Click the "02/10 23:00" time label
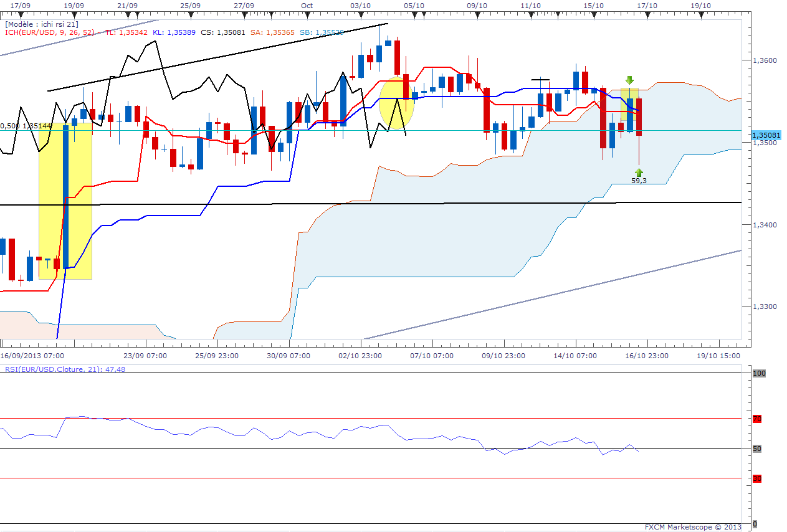The width and height of the screenshot is (787, 532). pos(360,356)
